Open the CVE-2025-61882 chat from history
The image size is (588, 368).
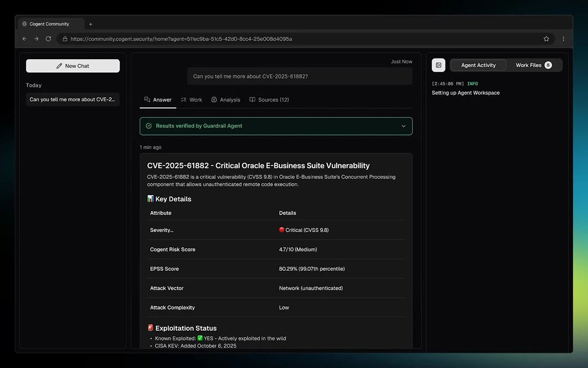pyautogui.click(x=73, y=100)
